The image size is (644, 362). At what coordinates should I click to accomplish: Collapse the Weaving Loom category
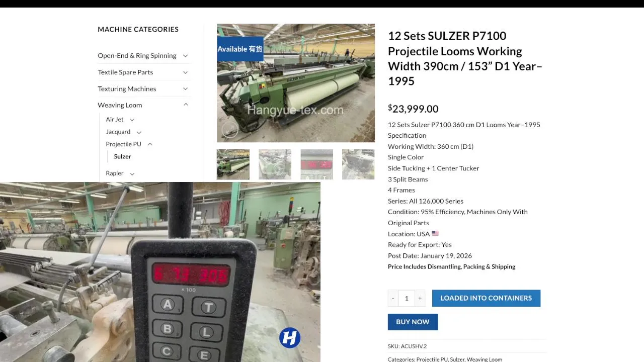tap(186, 105)
